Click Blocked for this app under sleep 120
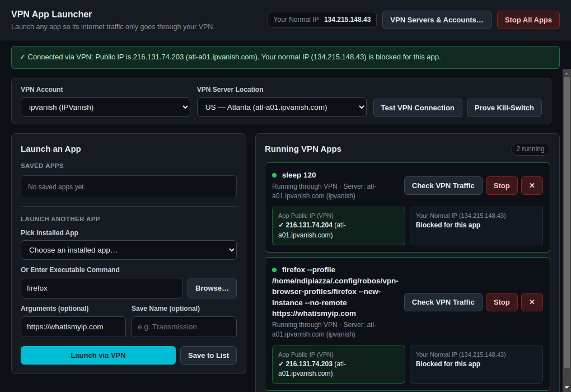571x392 pixels. pyautogui.click(x=448, y=225)
